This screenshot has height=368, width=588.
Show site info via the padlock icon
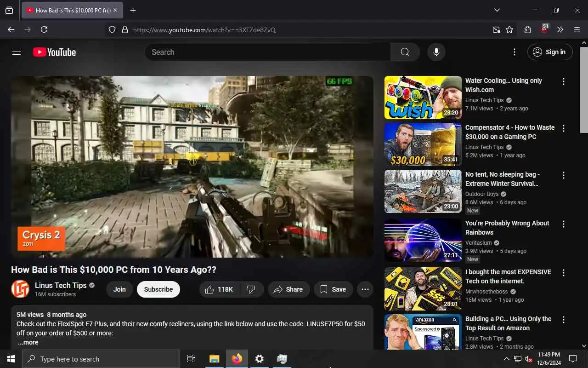tap(124, 29)
